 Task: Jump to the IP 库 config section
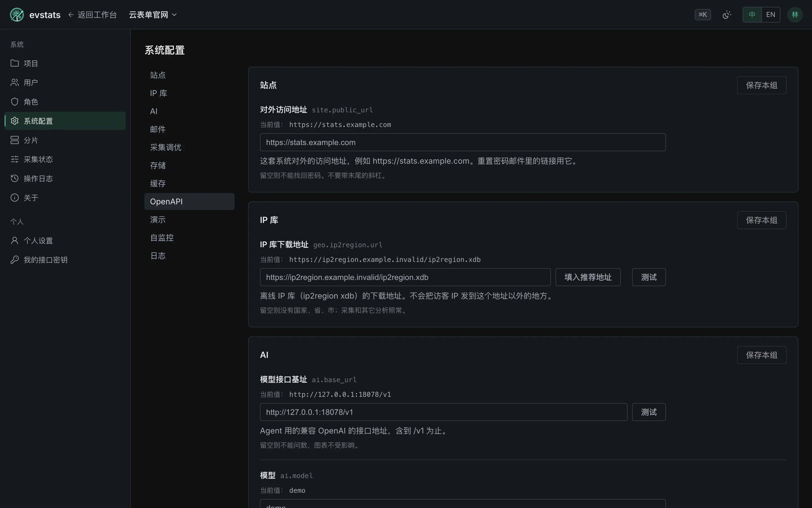pyautogui.click(x=189, y=93)
